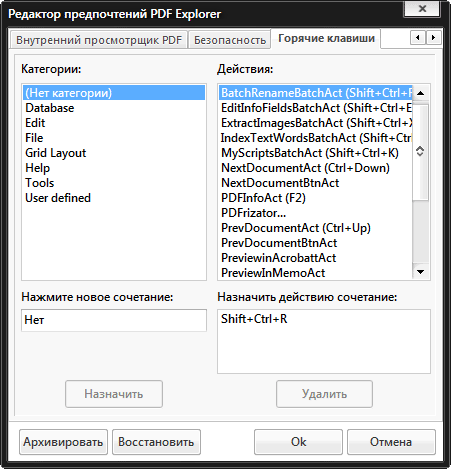
Task: Select the Горячие клавиши tab
Action: coord(326,38)
